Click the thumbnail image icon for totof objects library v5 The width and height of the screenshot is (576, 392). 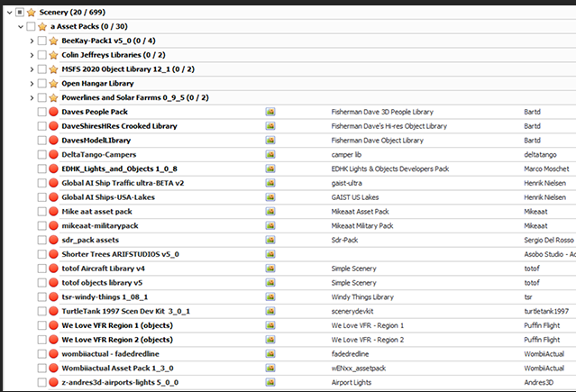point(270,283)
